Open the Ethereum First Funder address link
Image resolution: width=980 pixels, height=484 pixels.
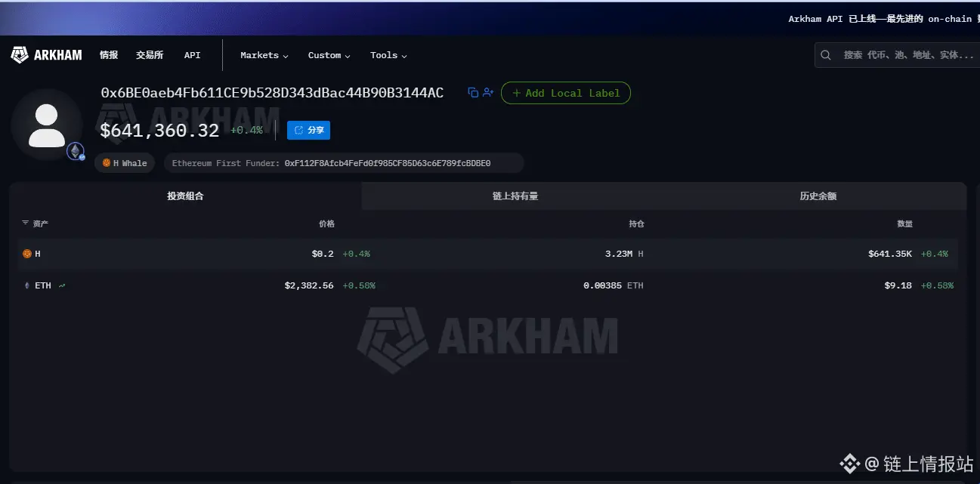click(x=388, y=163)
